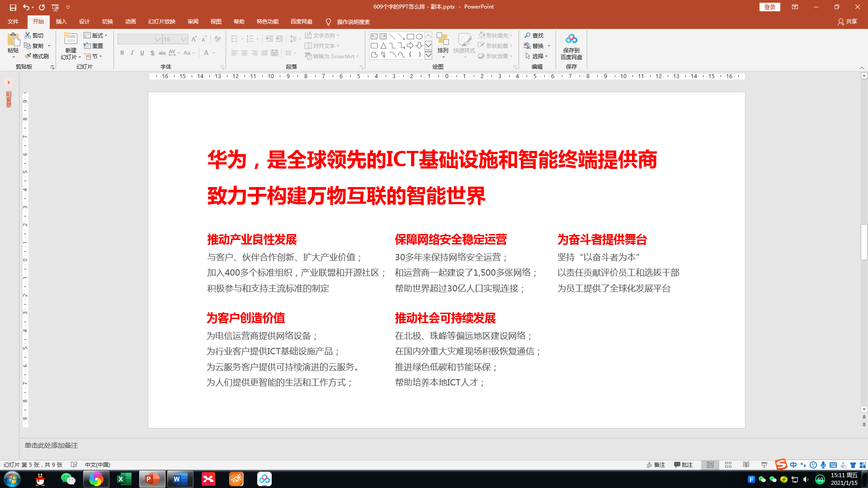Expand the Replace (替换) dropdown arrow
Screen dimensions: 868x488
click(x=549, y=46)
